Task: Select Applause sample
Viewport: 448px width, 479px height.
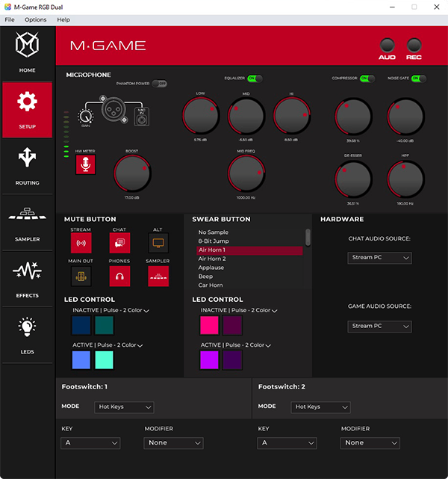Action: click(249, 268)
